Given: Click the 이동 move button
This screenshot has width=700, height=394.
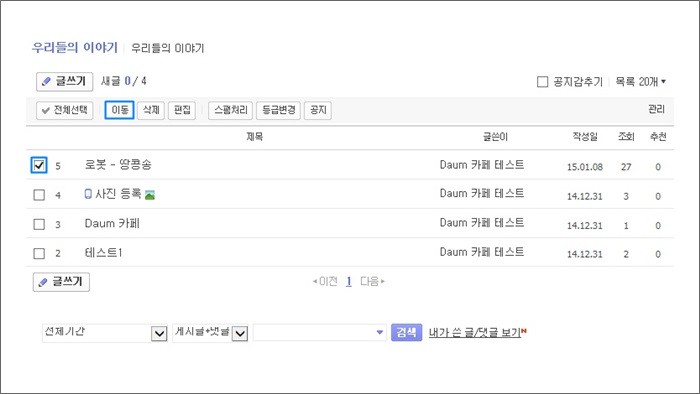Looking at the screenshot, I should (119, 110).
